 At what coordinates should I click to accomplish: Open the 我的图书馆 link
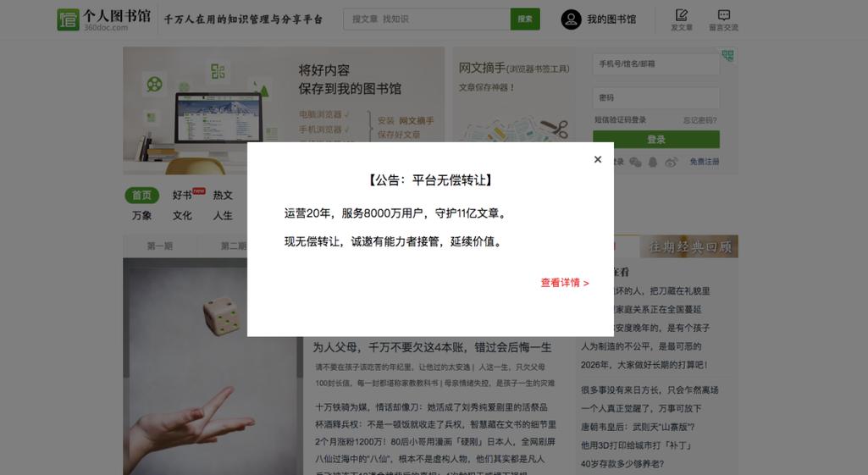pos(611,19)
